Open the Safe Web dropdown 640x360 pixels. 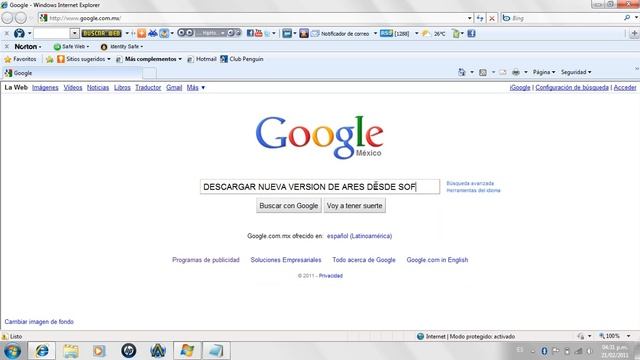(x=71, y=47)
